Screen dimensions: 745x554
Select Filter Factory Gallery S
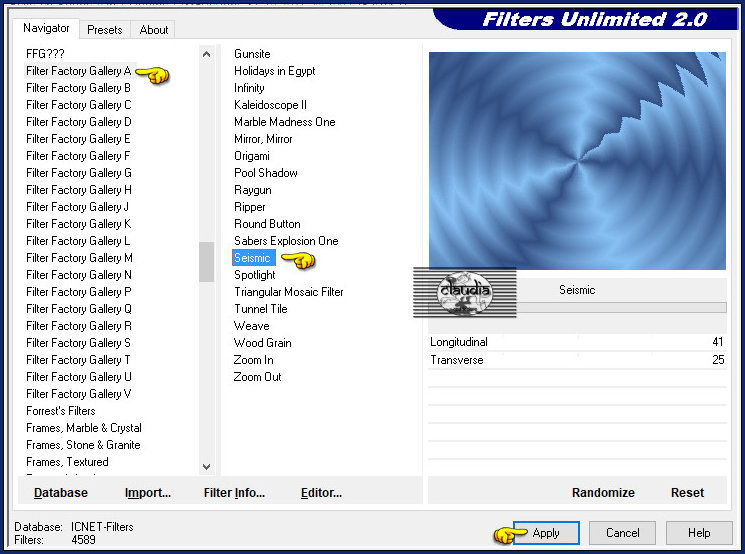pos(78,343)
